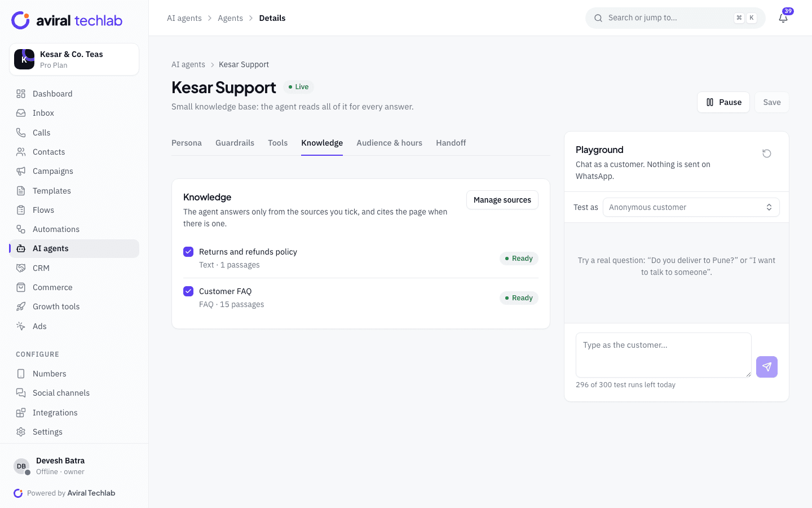Open the Test as customer dropdown
This screenshot has width=812, height=508.
point(691,207)
